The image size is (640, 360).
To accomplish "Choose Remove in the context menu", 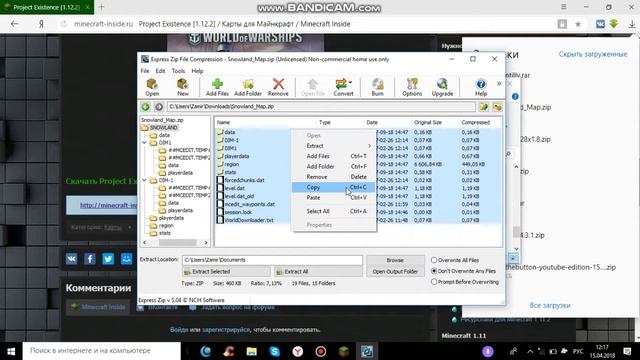I will (x=333, y=177).
